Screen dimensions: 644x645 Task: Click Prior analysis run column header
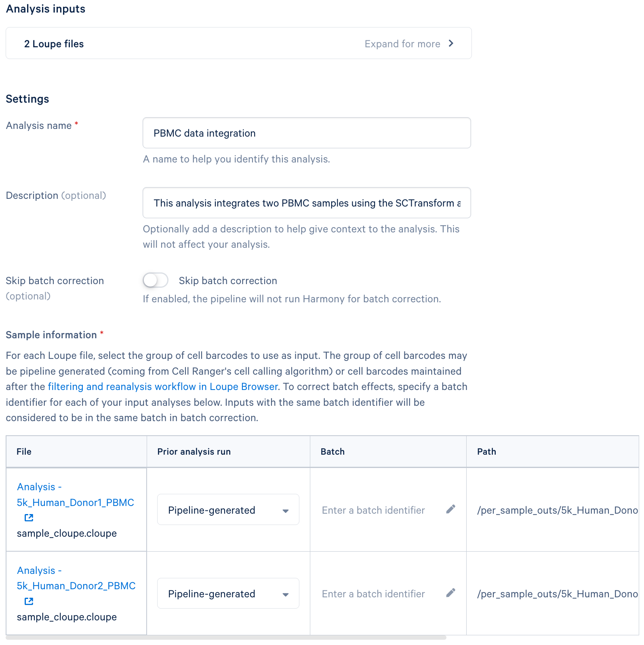(x=194, y=452)
